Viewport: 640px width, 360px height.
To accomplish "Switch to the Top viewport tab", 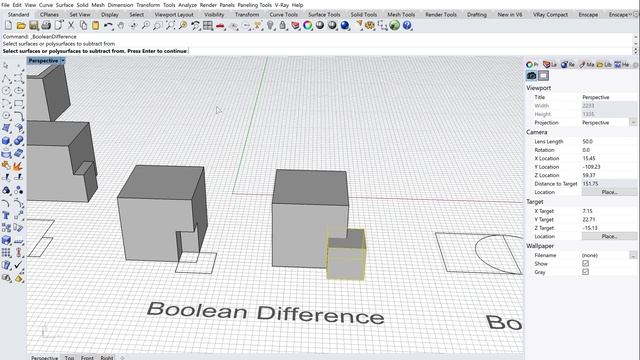I will [69, 358].
